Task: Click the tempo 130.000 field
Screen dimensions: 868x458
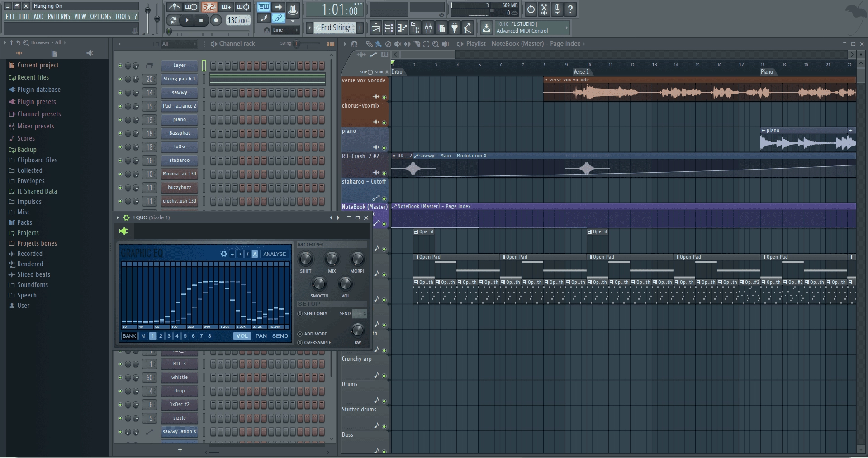Action: click(238, 20)
